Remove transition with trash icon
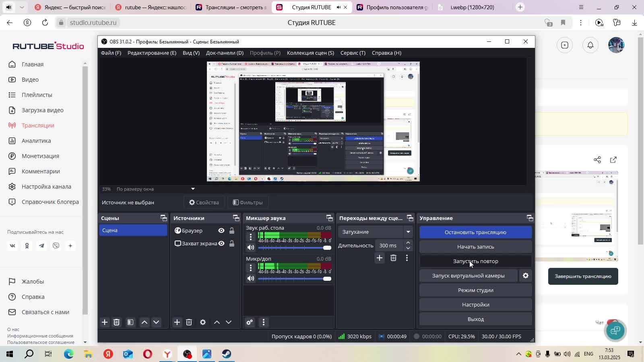644x362 pixels. pyautogui.click(x=394, y=258)
